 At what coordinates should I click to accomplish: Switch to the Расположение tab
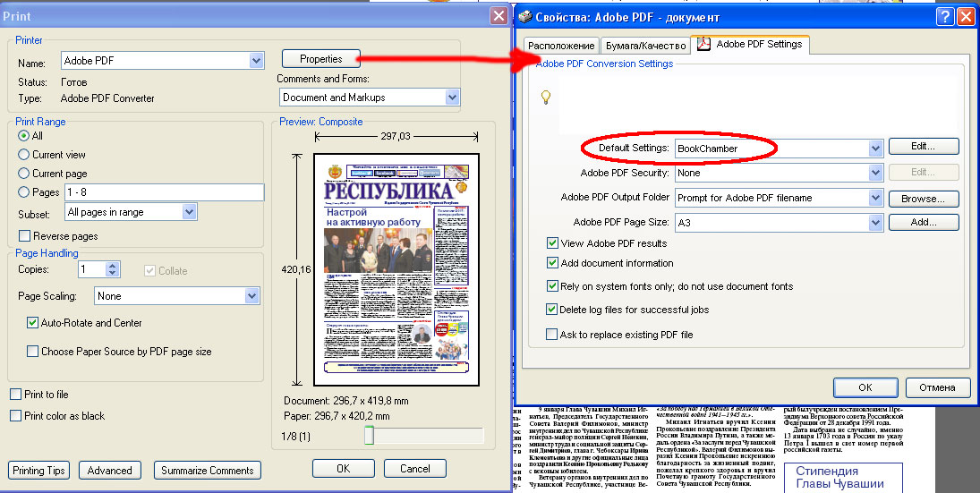(x=560, y=46)
